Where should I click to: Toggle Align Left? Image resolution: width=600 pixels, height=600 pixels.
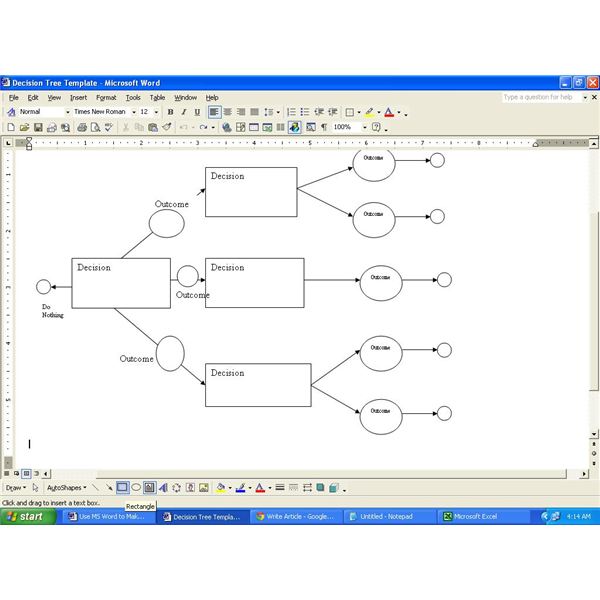point(214,112)
